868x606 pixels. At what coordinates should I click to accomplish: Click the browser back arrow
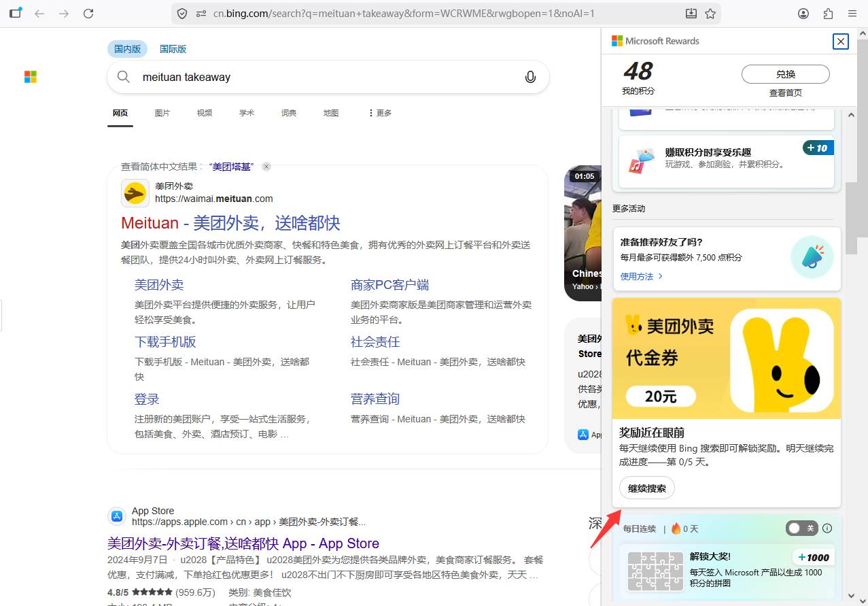coord(39,14)
